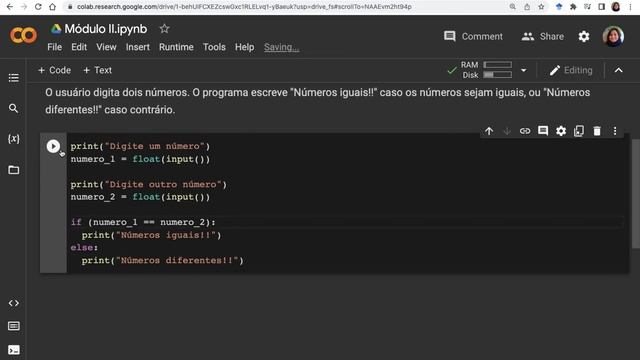
Task: Go back in the browser
Action: pos(10,7)
